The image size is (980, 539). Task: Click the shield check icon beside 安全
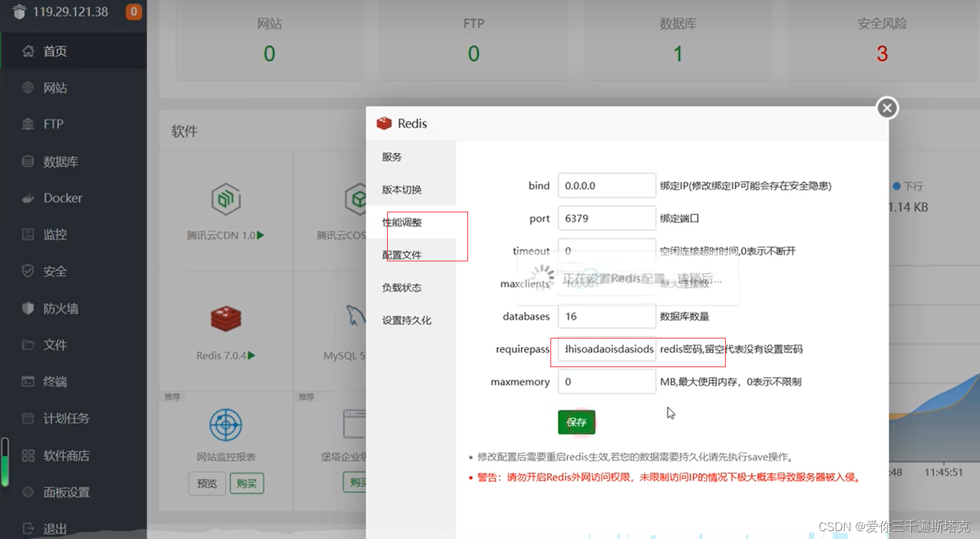[x=28, y=271]
